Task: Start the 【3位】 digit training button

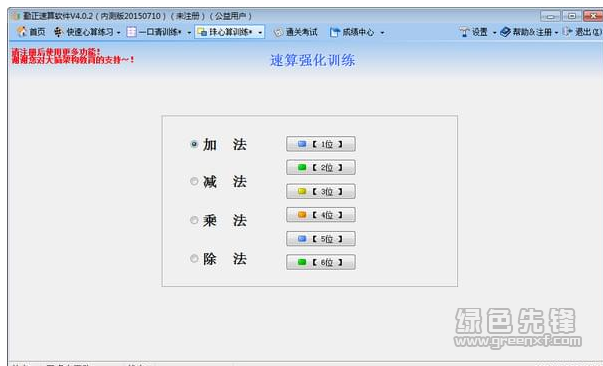Action: pyautogui.click(x=321, y=191)
